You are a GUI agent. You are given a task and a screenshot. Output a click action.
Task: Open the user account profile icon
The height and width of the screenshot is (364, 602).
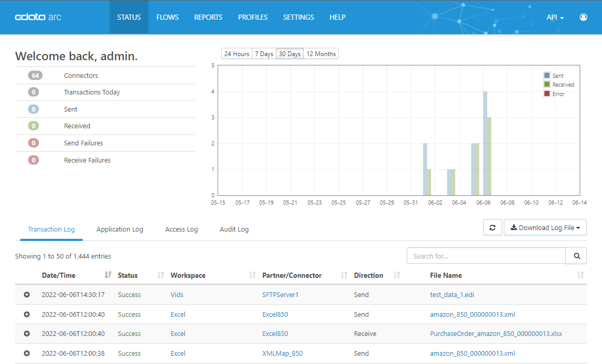click(x=583, y=17)
